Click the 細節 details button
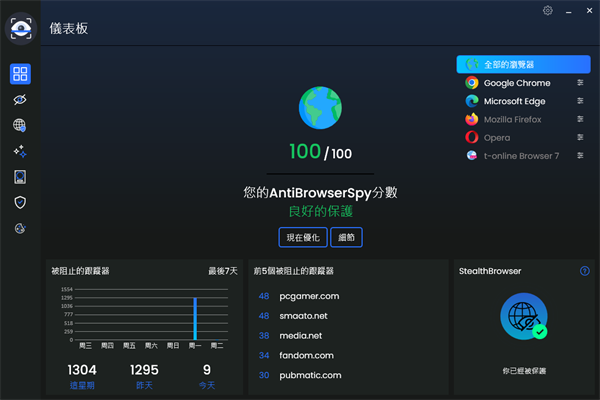This screenshot has width=600, height=400. point(346,237)
